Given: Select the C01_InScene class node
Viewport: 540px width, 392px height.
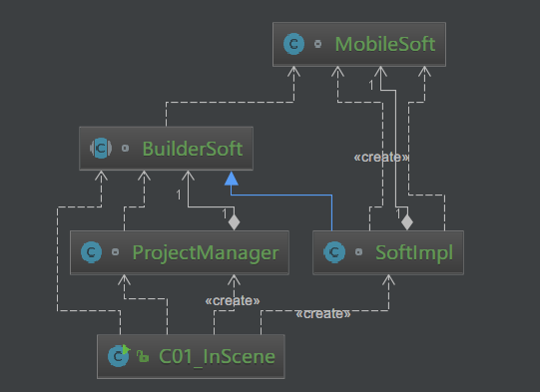Looking at the screenshot, I should tap(191, 356).
